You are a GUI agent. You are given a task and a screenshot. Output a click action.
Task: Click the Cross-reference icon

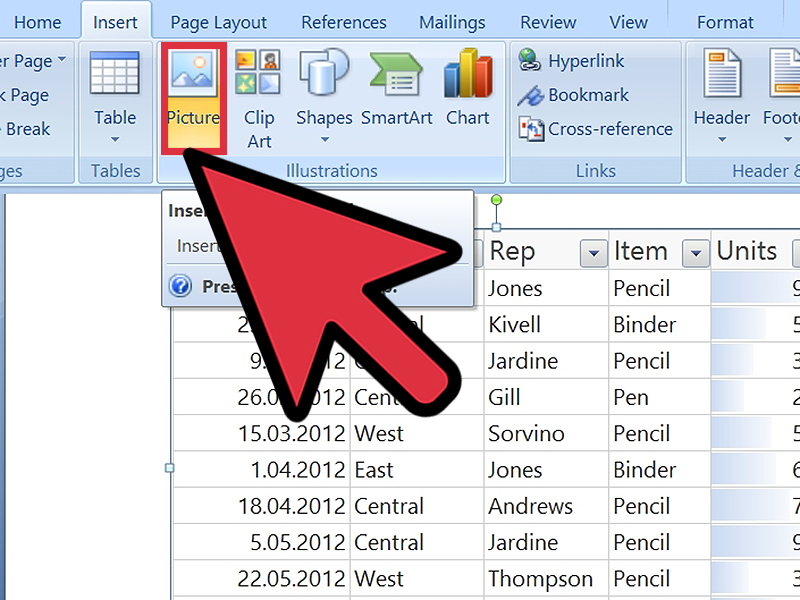(531, 129)
